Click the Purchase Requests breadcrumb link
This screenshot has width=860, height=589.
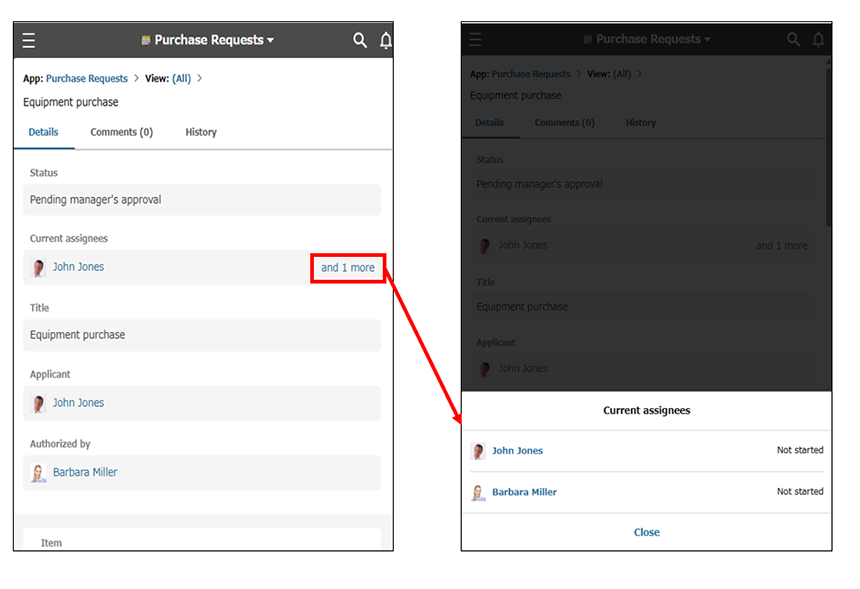tap(85, 77)
